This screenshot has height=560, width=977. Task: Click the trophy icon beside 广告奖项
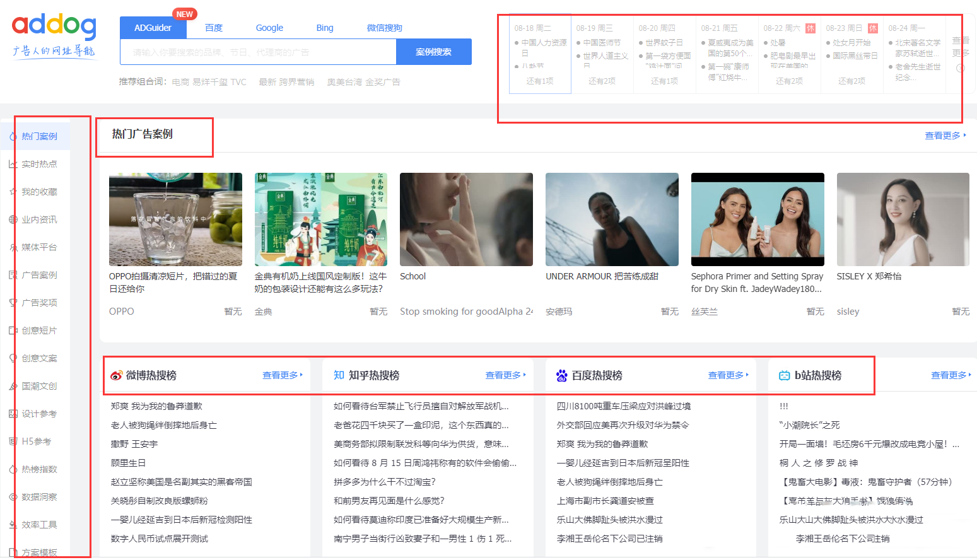(x=13, y=303)
